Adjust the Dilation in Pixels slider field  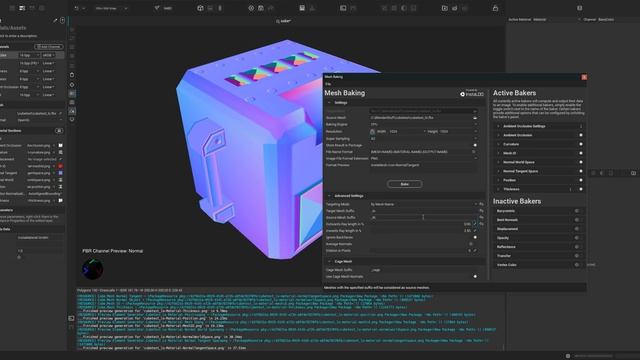click(x=421, y=250)
